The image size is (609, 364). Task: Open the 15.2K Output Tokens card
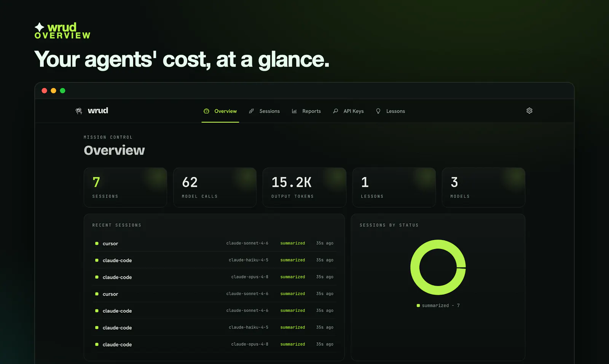[x=304, y=188]
